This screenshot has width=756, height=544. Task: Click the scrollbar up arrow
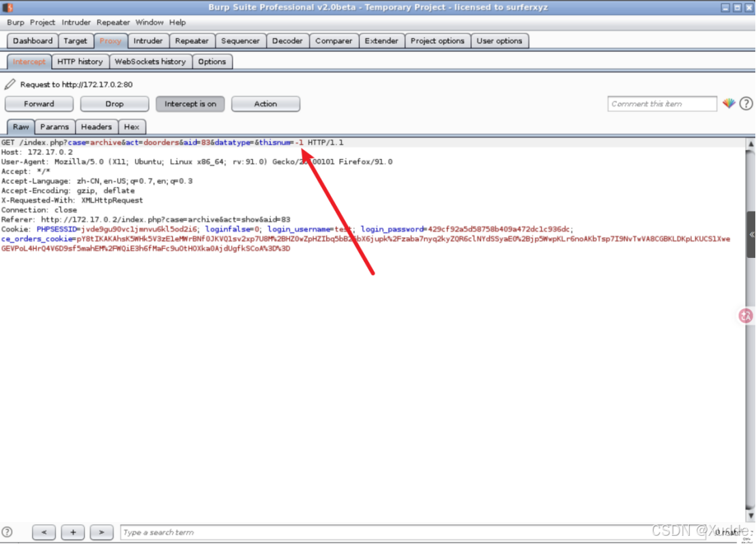click(x=751, y=144)
